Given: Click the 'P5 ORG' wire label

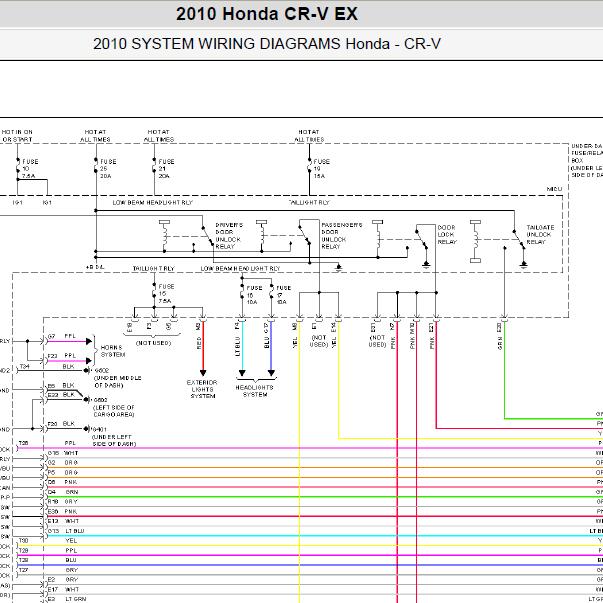Looking at the screenshot, I should (62, 472).
